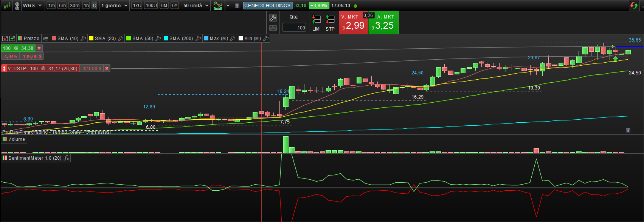Click the 35,65 price level label
This screenshot has height=222, width=644.
pyautogui.click(x=635, y=40)
